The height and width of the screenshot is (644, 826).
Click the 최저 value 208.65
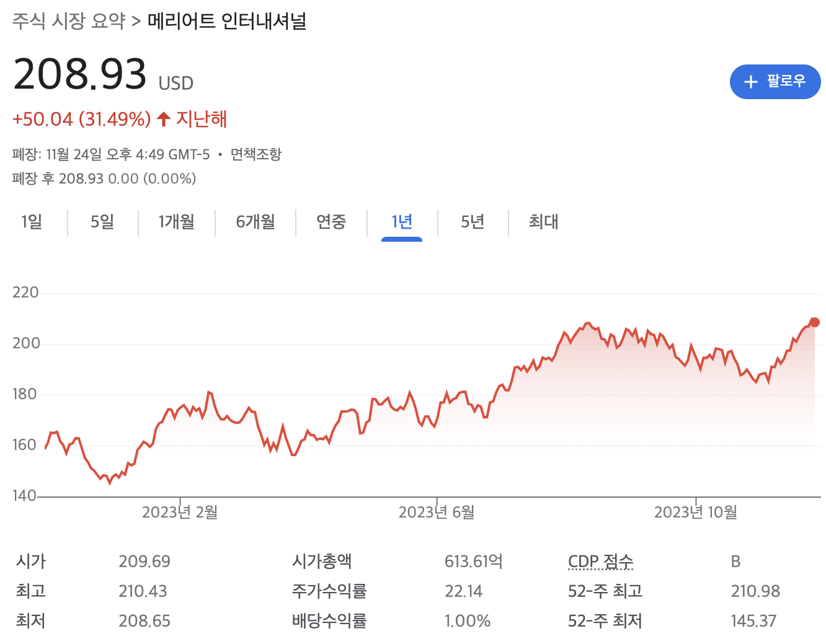pos(144,621)
